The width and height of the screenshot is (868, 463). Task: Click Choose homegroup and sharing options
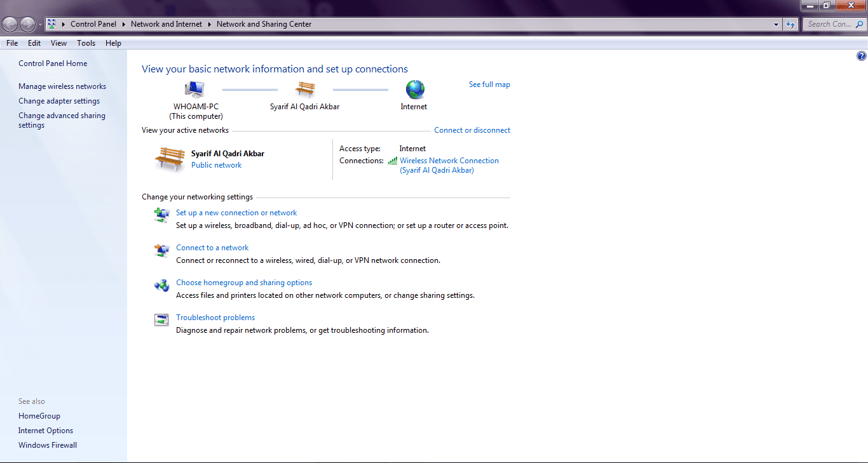pos(244,283)
